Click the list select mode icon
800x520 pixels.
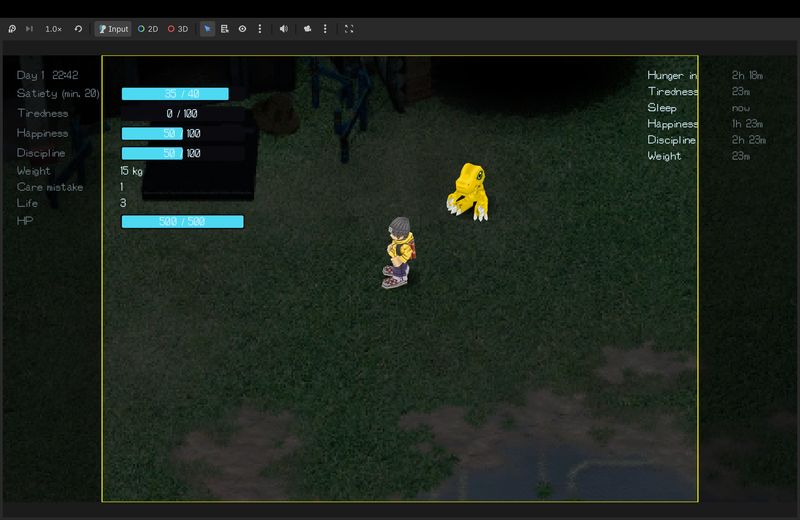click(225, 29)
